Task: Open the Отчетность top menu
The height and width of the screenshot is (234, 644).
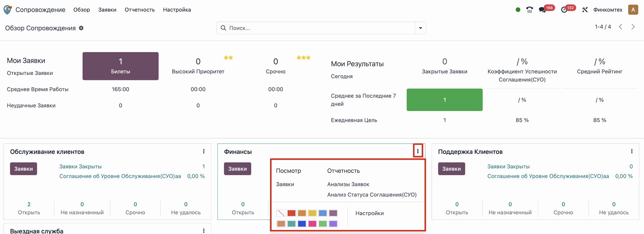Action: click(x=140, y=10)
